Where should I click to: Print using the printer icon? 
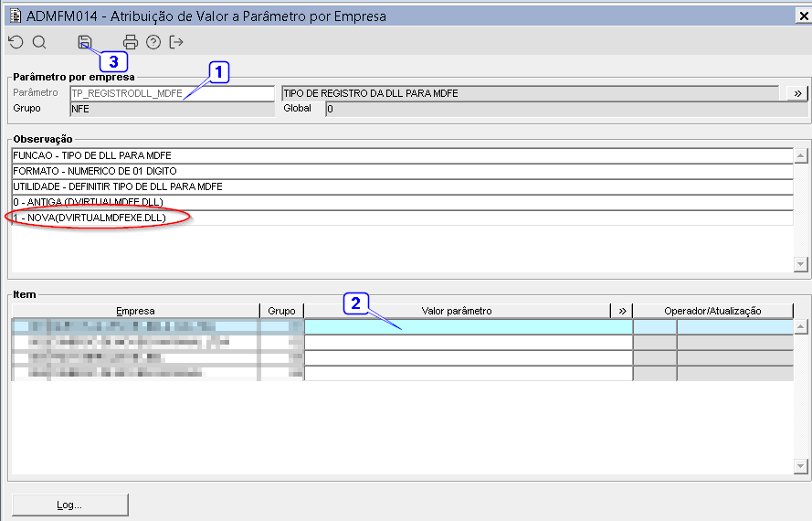[x=131, y=42]
